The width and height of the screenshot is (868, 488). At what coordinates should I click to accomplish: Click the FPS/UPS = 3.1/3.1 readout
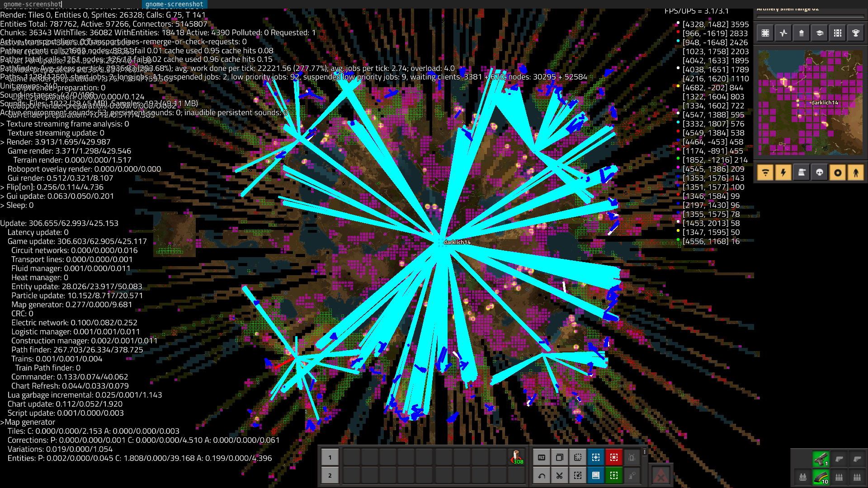697,11
